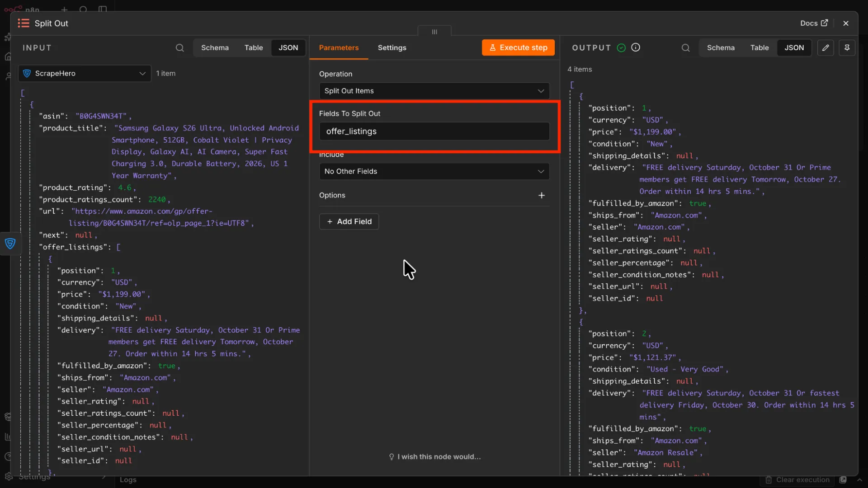Edit output with the pencil icon
Screen dimensions: 868x488
pyautogui.click(x=825, y=47)
